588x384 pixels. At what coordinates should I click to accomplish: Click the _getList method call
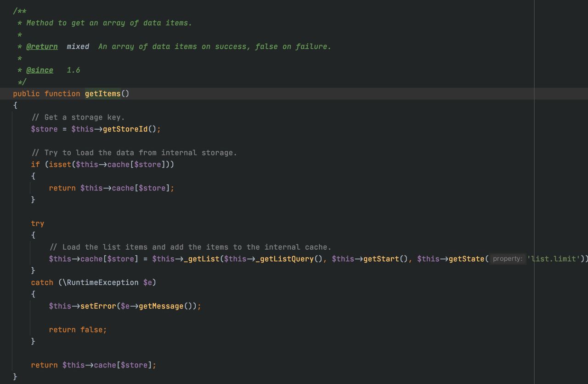tap(201, 259)
